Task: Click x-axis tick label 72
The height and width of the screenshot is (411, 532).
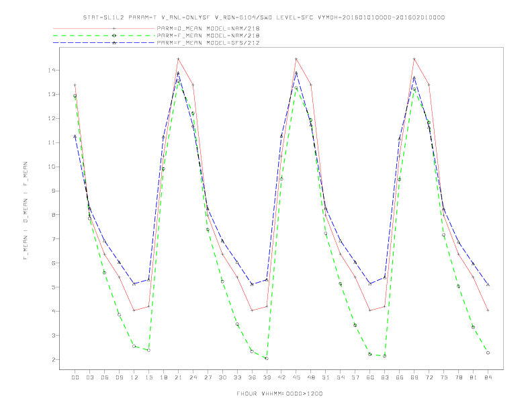Action: [429, 377]
